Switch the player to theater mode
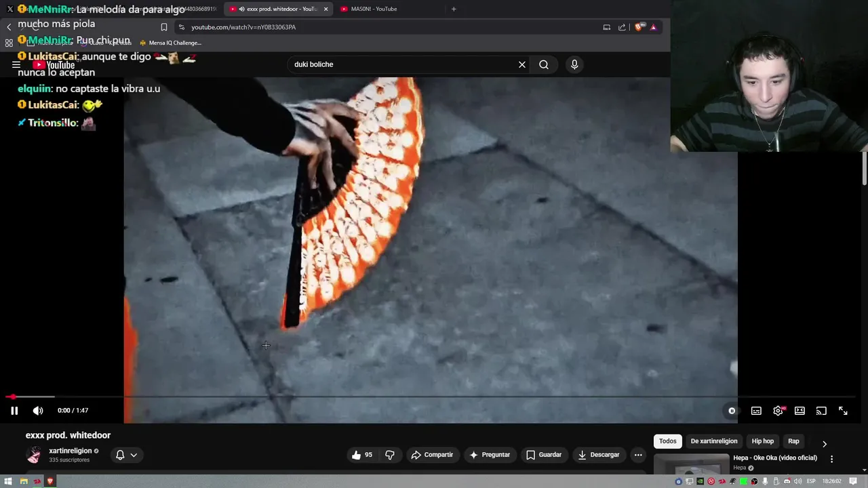868x488 pixels. click(x=800, y=411)
